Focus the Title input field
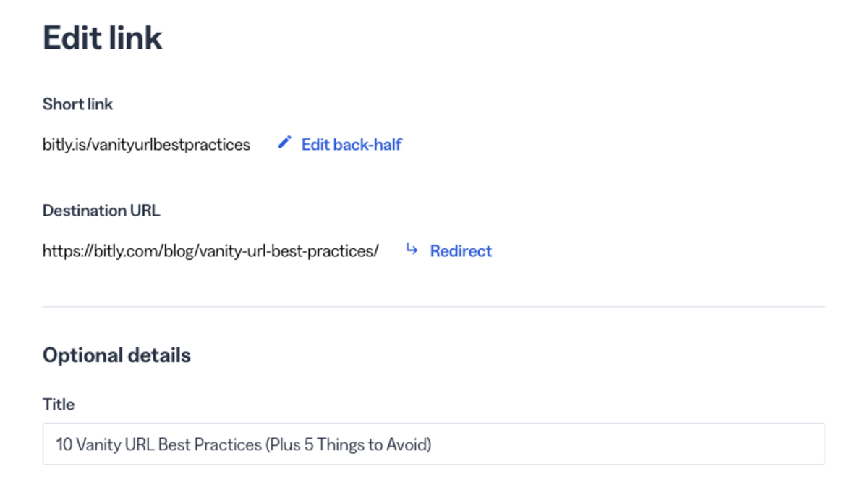The height and width of the screenshot is (493, 868). 434,444
